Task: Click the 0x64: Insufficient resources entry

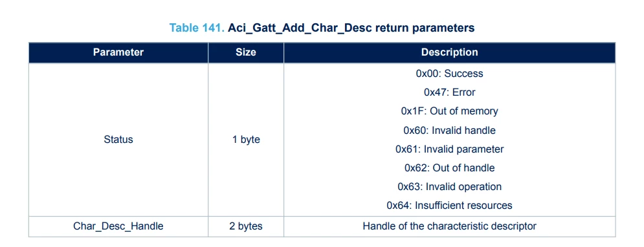Action: point(449,206)
